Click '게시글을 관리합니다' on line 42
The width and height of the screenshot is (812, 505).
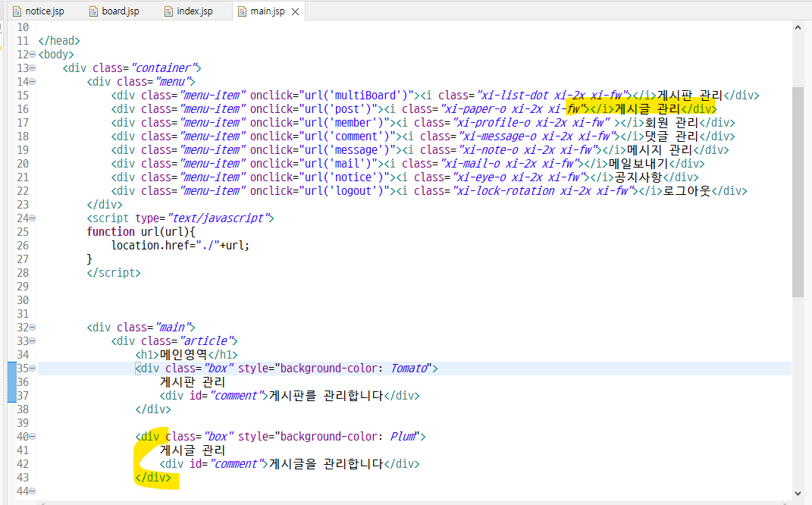pos(326,464)
